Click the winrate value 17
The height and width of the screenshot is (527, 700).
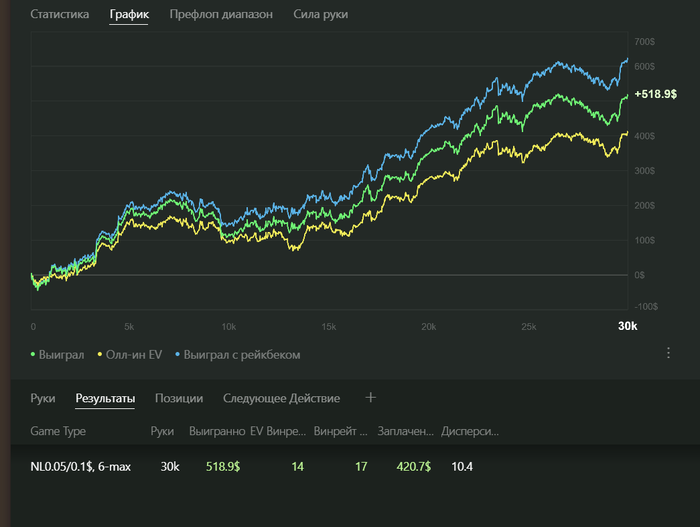(361, 466)
